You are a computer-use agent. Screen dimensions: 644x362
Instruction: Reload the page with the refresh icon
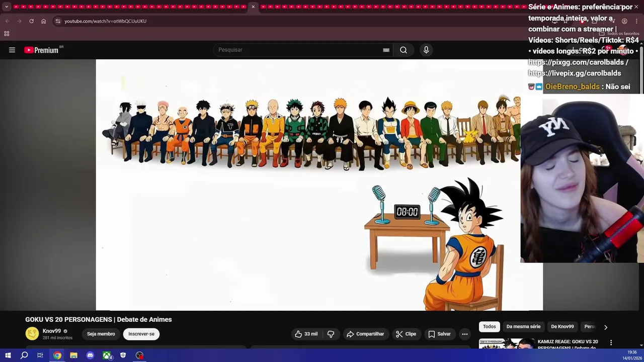pyautogui.click(x=31, y=21)
